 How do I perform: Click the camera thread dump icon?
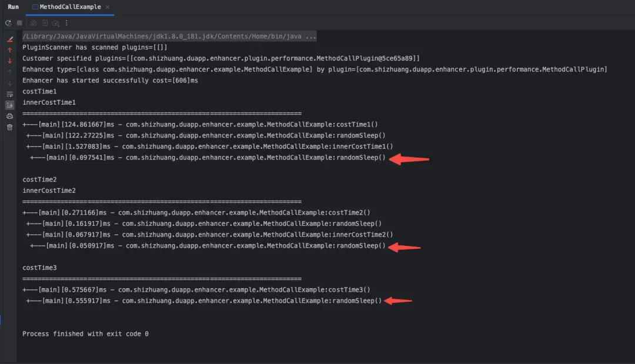point(34,23)
